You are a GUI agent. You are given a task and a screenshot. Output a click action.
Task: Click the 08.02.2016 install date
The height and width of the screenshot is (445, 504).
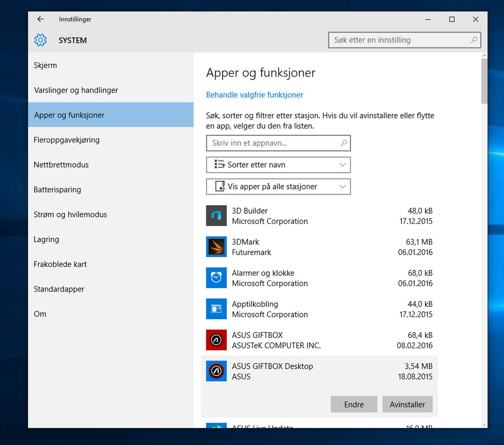(x=415, y=345)
